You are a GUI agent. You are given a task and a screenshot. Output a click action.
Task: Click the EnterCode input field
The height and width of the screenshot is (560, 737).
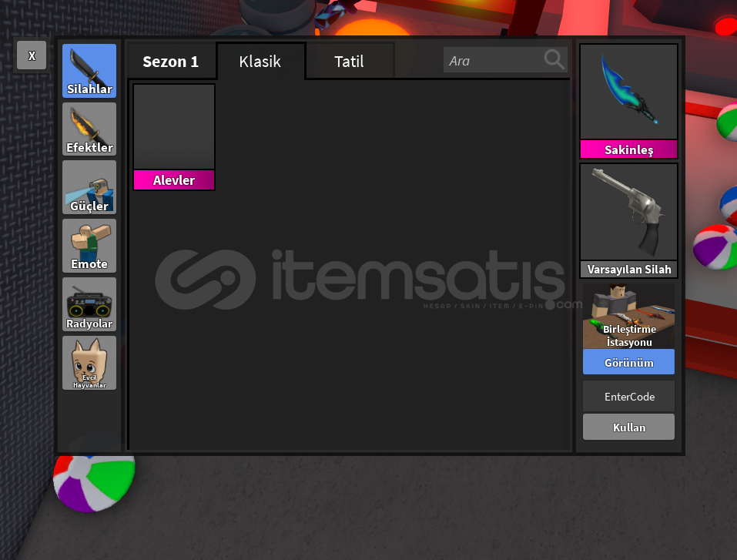tap(629, 397)
